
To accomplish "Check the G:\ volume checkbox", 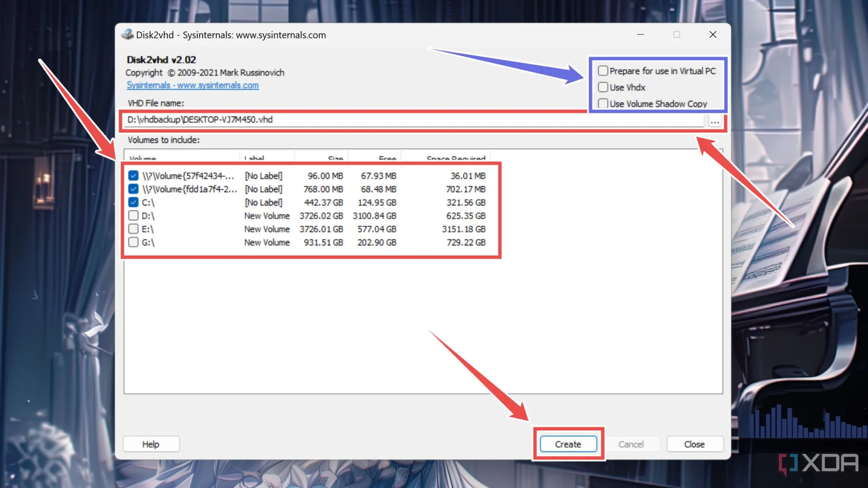I will (133, 242).
